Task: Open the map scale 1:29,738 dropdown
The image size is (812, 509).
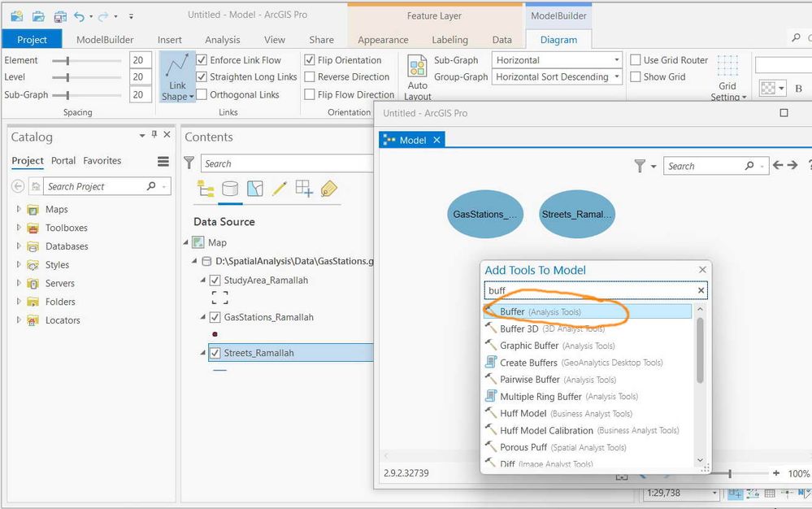Action: [x=714, y=494]
